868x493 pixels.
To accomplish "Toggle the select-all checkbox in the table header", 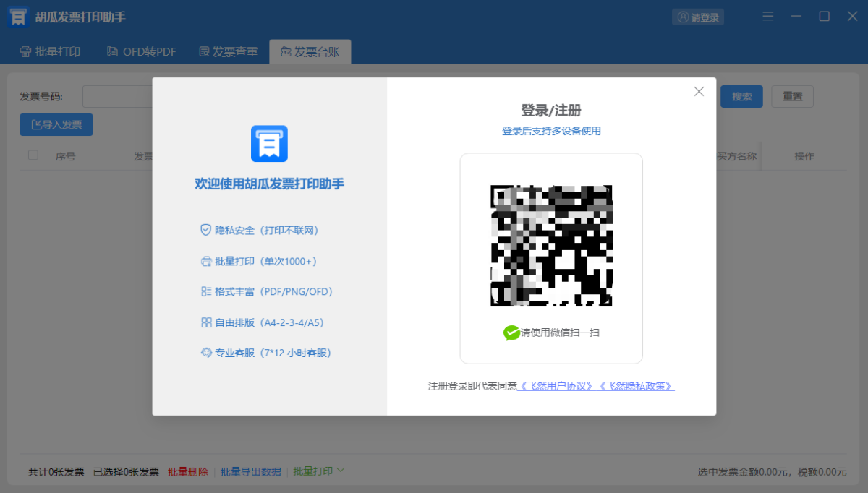I will (x=33, y=155).
